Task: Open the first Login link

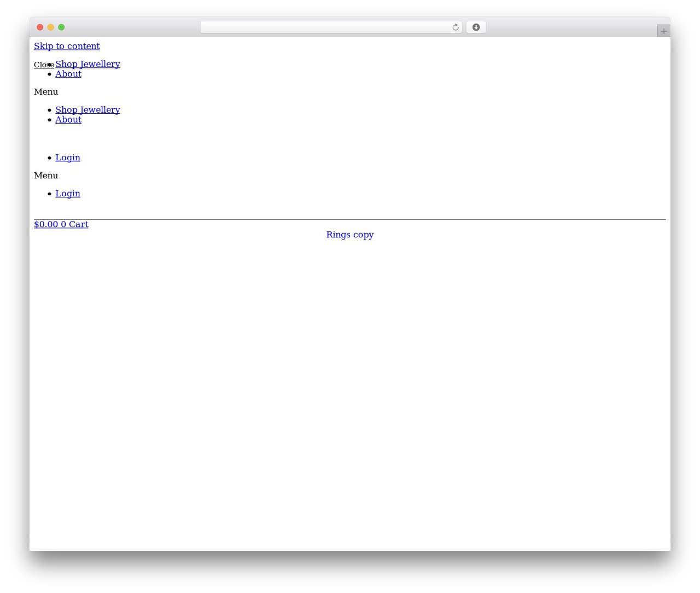Action: coord(68,158)
